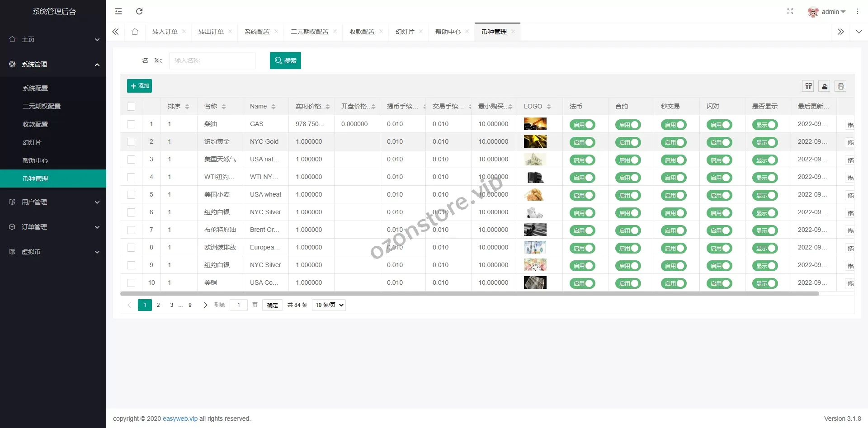Enter fullscreen with the expand icon
Screen dimensions: 868x428
tap(790, 11)
